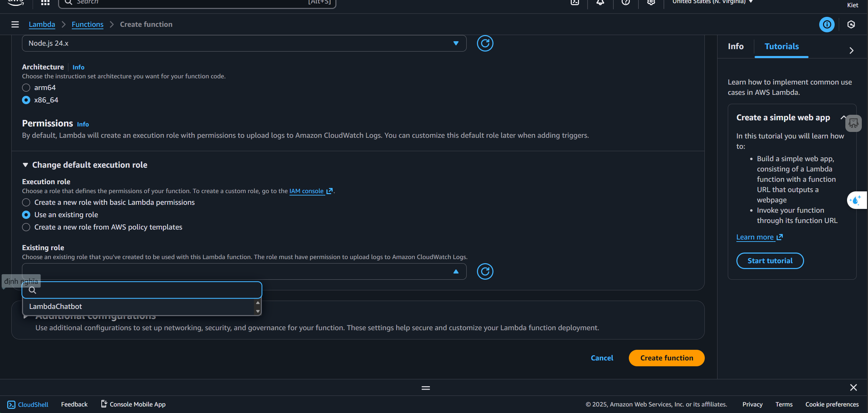Image resolution: width=868 pixels, height=413 pixels.
Task: Select the arm64 architecture option
Action: click(x=26, y=88)
